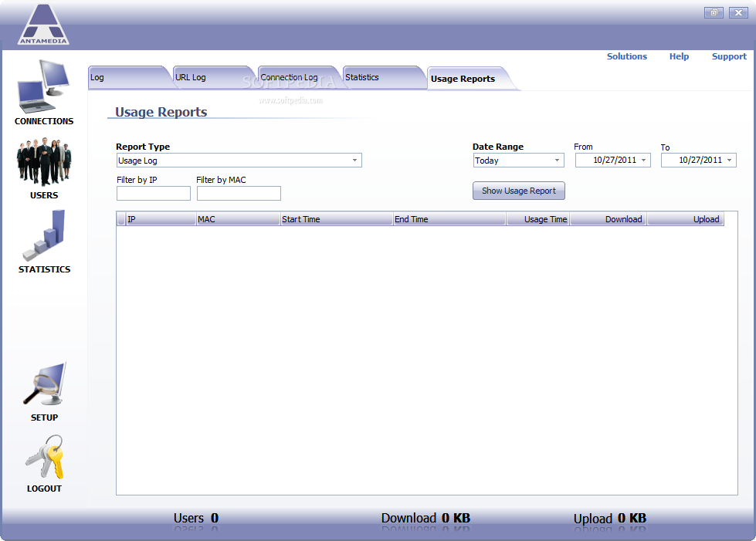Restore the window using the restore button
The width and height of the screenshot is (756, 541).
[714, 13]
